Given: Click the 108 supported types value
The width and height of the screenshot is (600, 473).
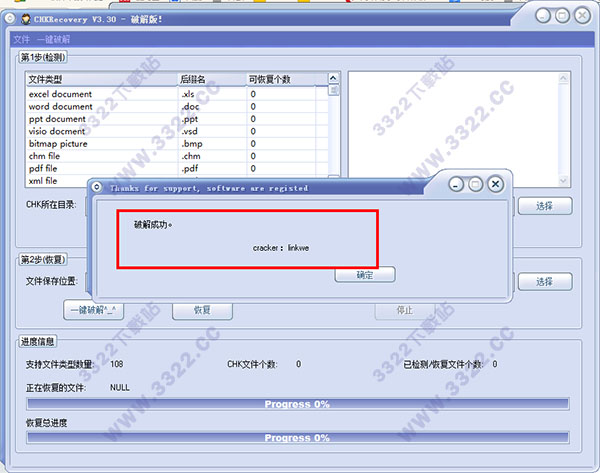Looking at the screenshot, I should pyautogui.click(x=117, y=364).
